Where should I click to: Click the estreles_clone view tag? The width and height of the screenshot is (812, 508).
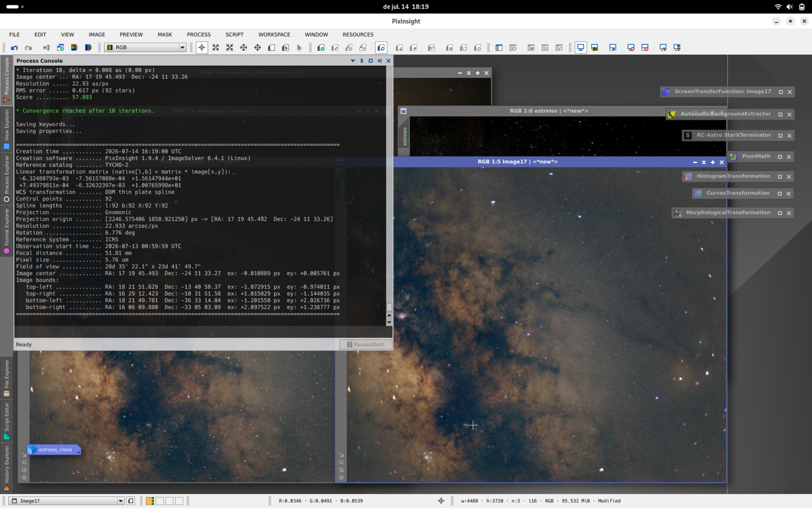coord(54,450)
